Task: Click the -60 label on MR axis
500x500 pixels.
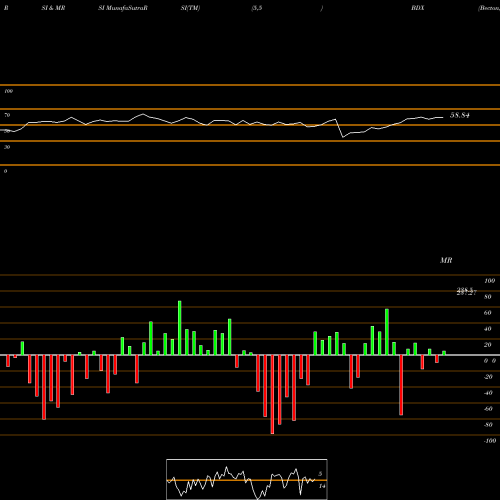Action: pos(488,409)
